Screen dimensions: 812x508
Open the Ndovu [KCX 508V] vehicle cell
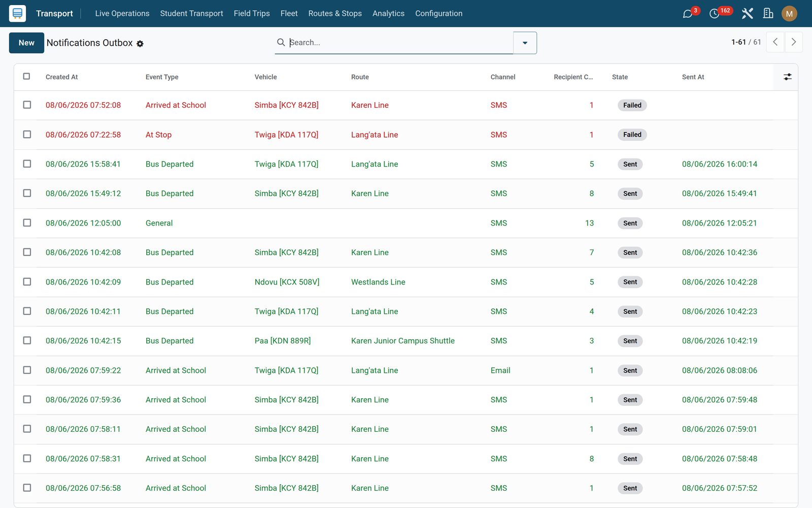click(287, 282)
